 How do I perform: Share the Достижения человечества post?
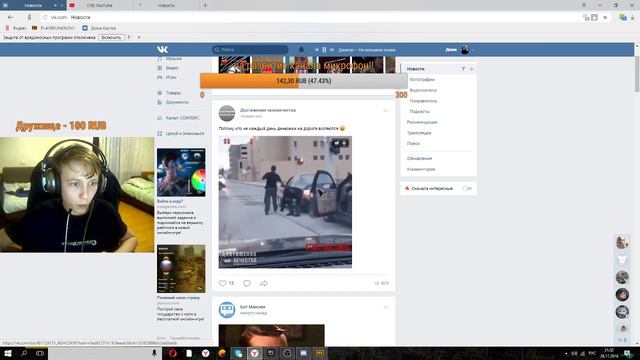click(264, 283)
